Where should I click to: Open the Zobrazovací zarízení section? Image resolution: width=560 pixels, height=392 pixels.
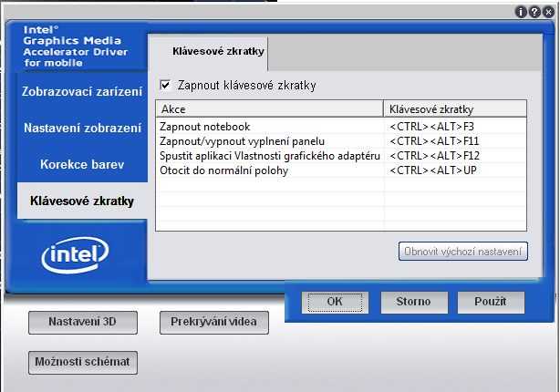pyautogui.click(x=82, y=91)
